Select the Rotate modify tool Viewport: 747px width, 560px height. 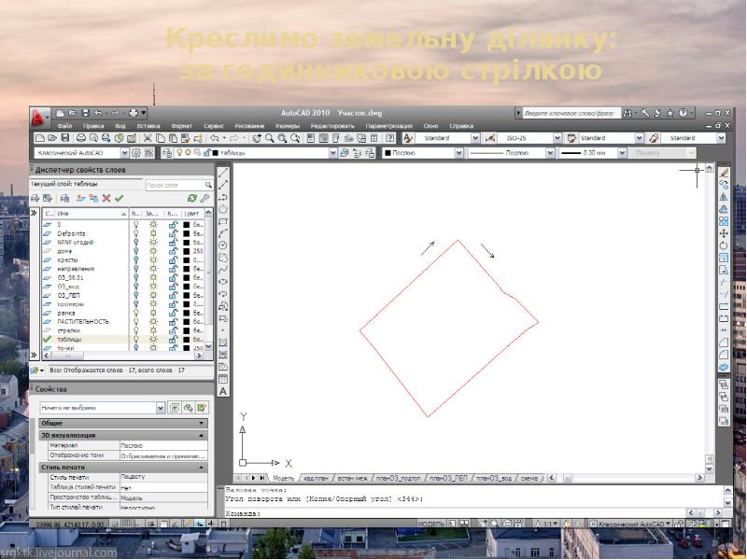pyautogui.click(x=724, y=245)
